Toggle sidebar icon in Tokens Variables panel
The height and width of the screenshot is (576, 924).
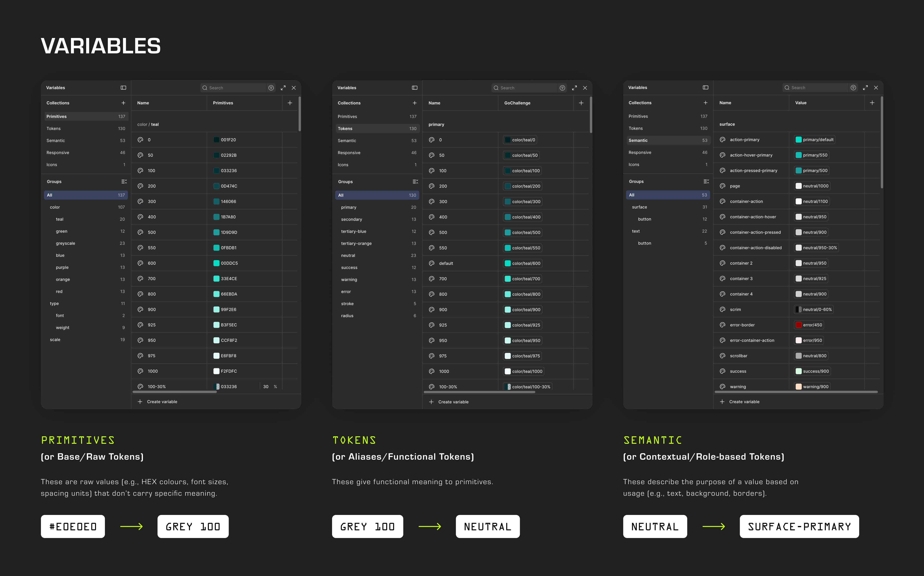414,88
